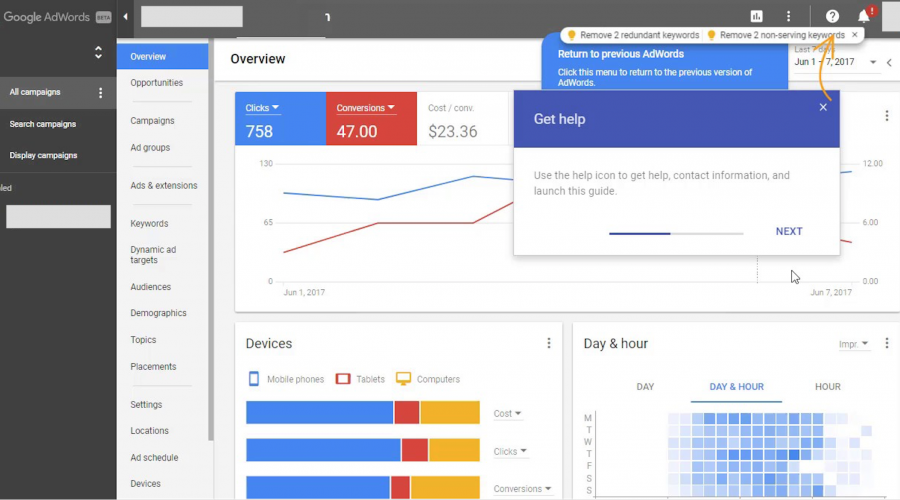Click the blue Cost bar segment
This screenshot has width=900, height=500.
(x=320, y=412)
